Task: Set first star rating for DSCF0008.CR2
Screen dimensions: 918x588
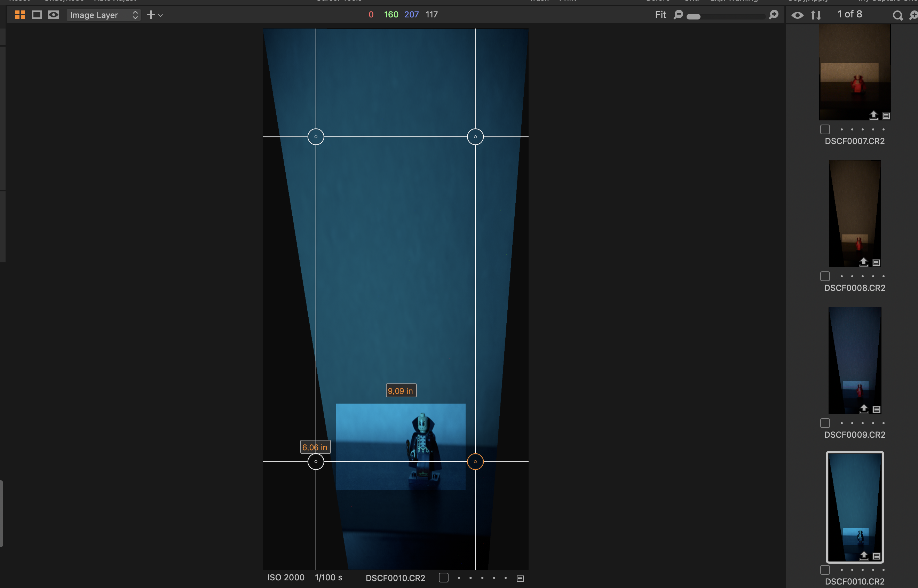Action: pyautogui.click(x=842, y=276)
